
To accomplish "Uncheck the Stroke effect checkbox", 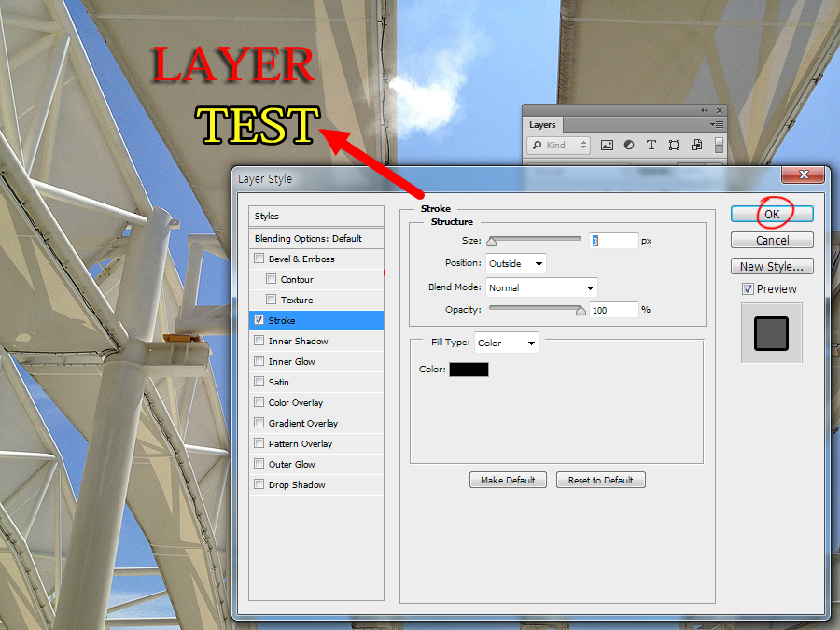I will pos(259,320).
